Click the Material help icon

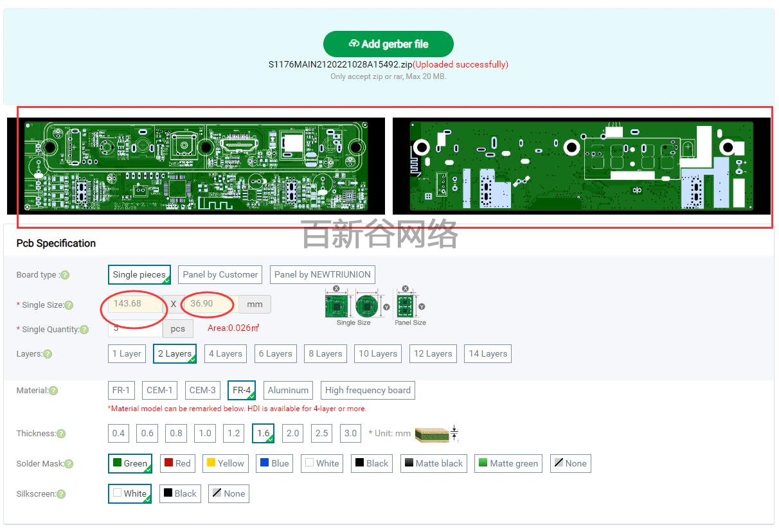pyautogui.click(x=52, y=390)
